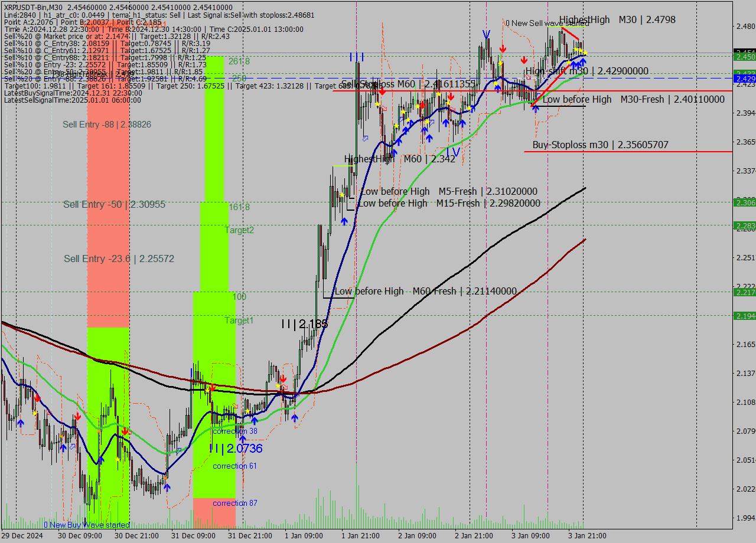
Task: Select the green 2.306 price axis tag
Action: 744,202
